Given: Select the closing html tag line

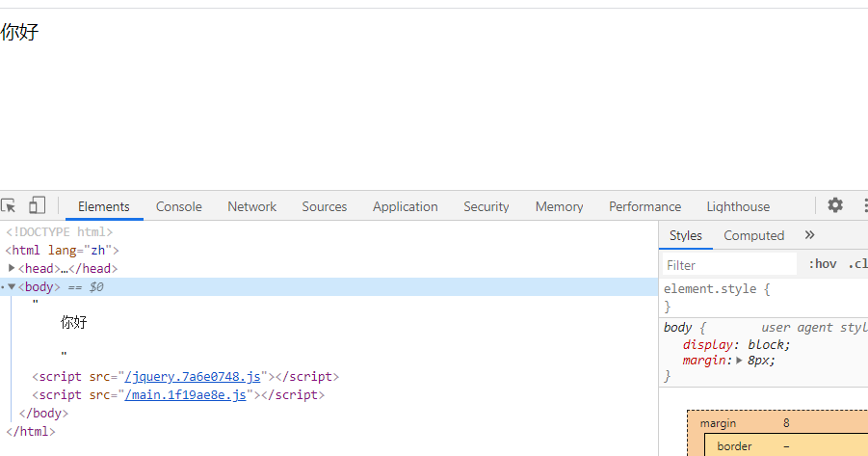Looking at the screenshot, I should tap(31, 432).
